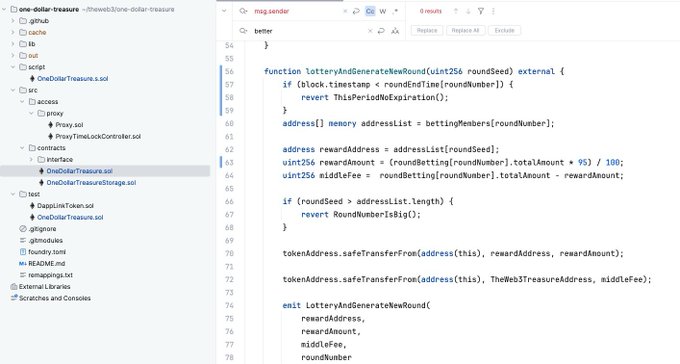This screenshot has width=680, height=364.
Task: Toggle Words (W) search option
Action: point(382,11)
